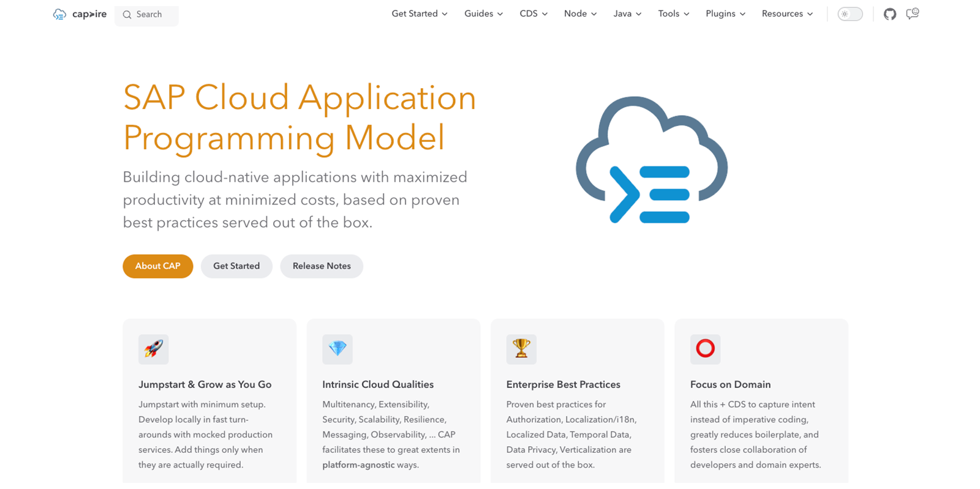Screen dimensions: 980x489
Task: Click the Building cloud-native applications tagline
Action: pos(295,200)
